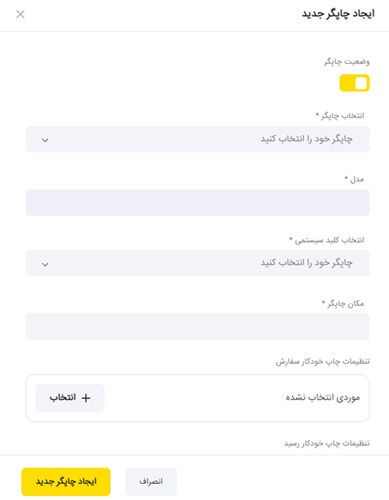
Task: Submit via yellow ایجاد چاپگر جدید button
Action: tap(66, 482)
